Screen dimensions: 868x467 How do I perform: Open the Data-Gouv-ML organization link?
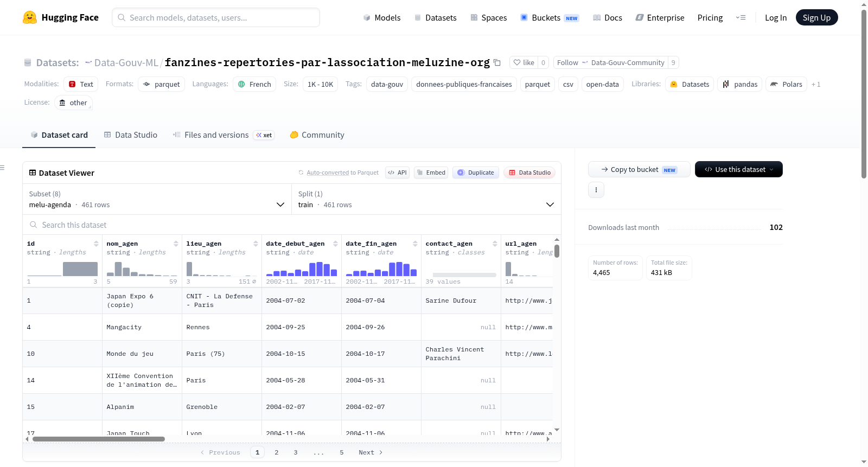tap(126, 63)
